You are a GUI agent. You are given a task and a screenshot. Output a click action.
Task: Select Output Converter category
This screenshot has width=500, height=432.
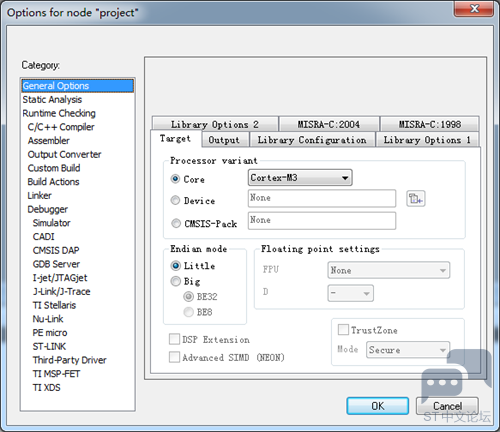(x=64, y=154)
